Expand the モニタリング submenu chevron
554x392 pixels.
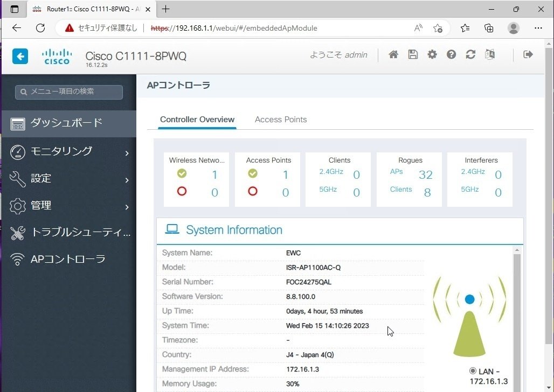tap(127, 152)
